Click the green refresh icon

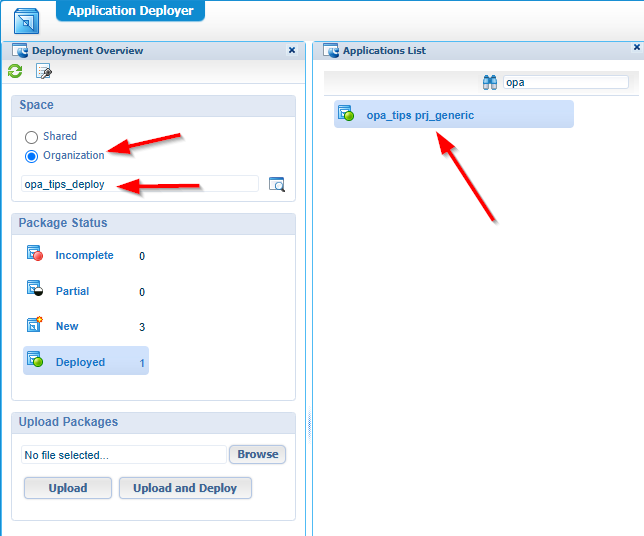(15, 71)
